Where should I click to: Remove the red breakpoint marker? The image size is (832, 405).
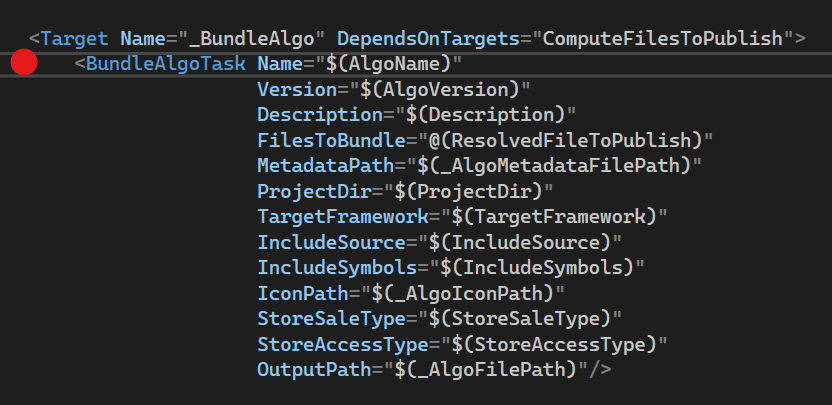tap(25, 63)
